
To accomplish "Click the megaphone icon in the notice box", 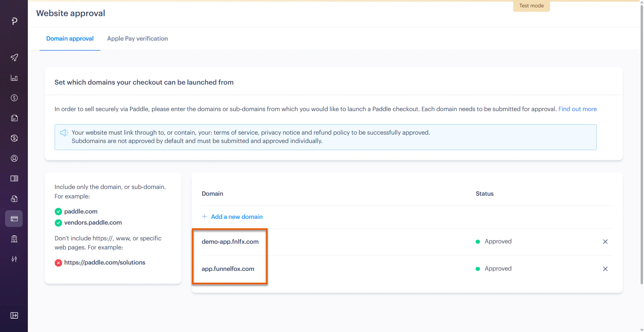I will (x=64, y=133).
